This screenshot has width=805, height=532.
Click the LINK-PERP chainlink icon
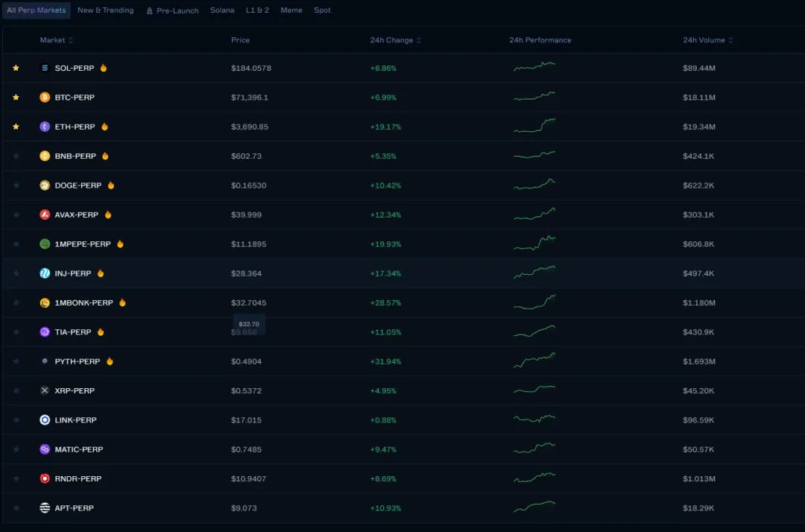coord(45,419)
